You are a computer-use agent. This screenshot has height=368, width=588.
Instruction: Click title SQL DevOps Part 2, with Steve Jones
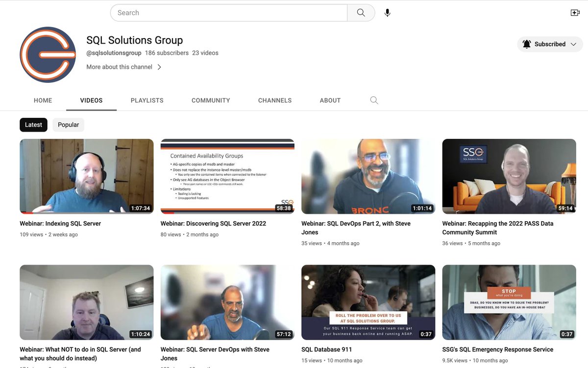[x=356, y=228]
